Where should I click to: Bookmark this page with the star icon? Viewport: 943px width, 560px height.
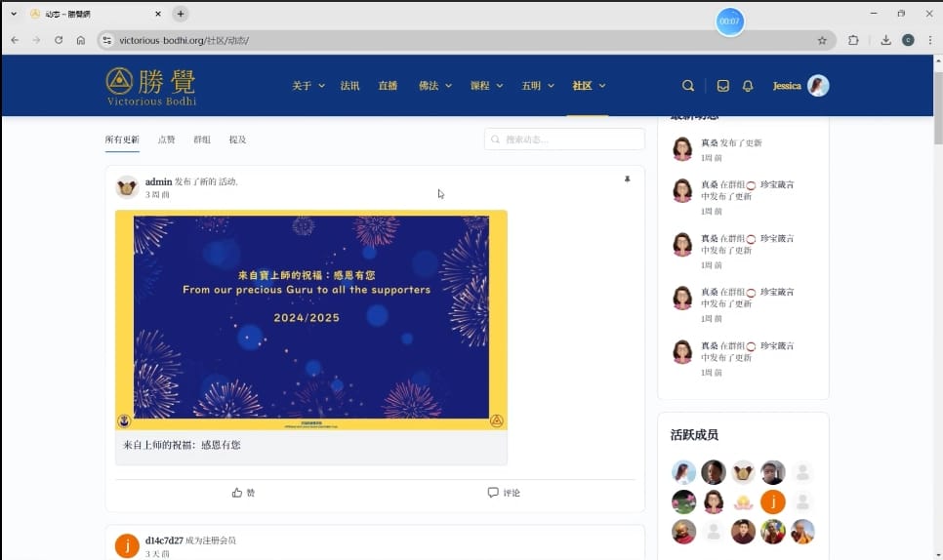click(822, 40)
